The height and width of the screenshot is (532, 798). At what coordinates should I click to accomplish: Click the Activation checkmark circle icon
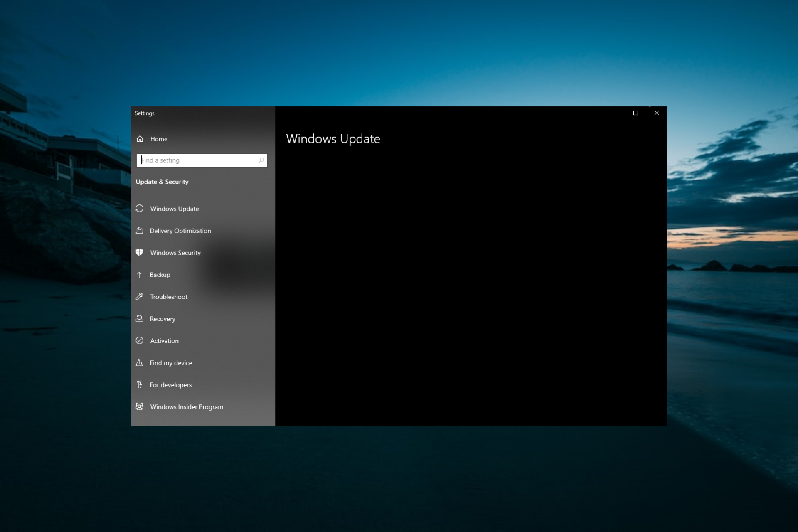point(140,340)
